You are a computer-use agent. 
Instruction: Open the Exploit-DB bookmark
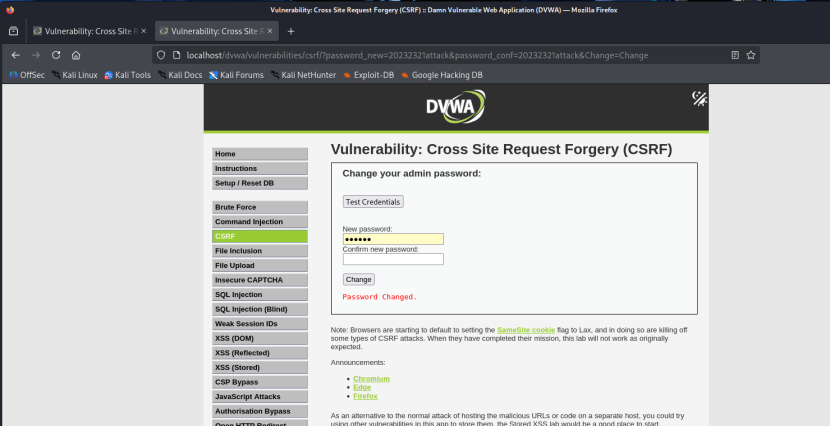coord(368,75)
